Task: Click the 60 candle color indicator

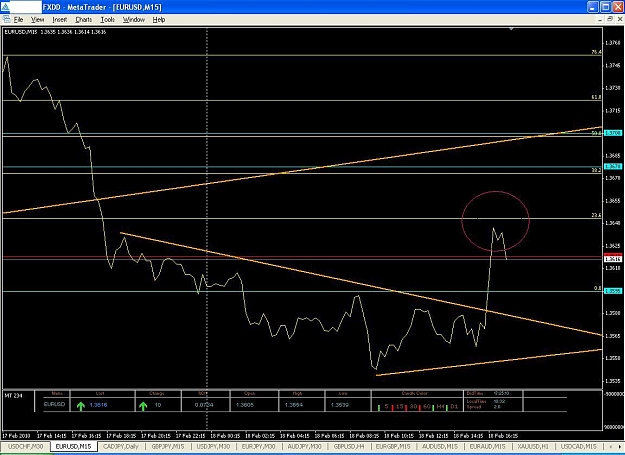Action: point(427,407)
